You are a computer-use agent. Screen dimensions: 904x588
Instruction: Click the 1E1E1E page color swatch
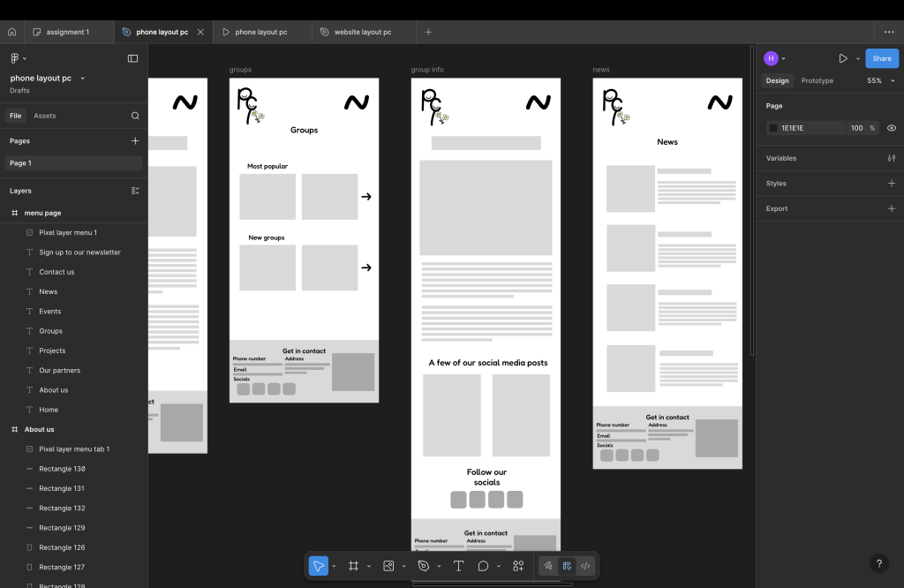[773, 128]
